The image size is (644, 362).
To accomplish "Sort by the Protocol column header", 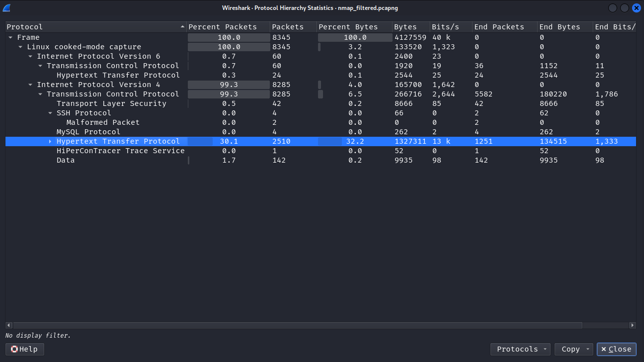I will click(x=94, y=27).
